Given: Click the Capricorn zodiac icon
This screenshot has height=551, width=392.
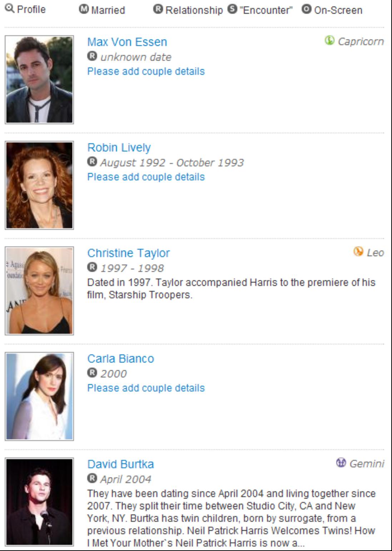Looking at the screenshot, I should pos(330,41).
